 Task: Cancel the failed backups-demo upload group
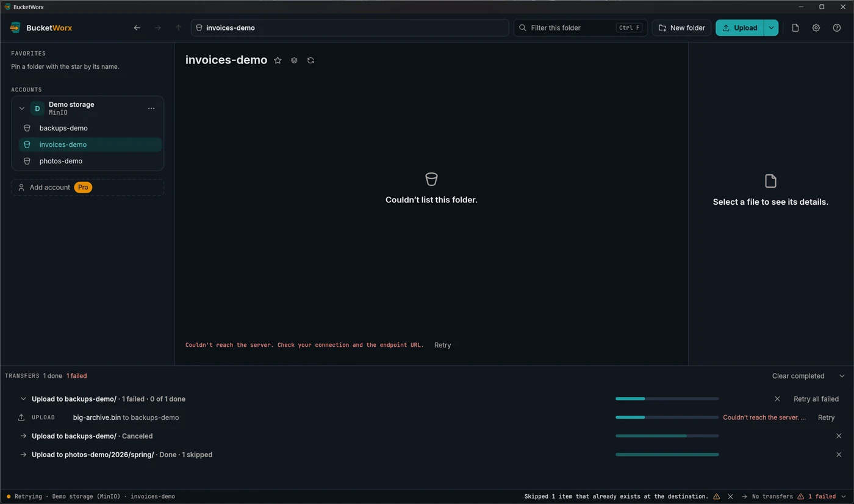pos(777,399)
